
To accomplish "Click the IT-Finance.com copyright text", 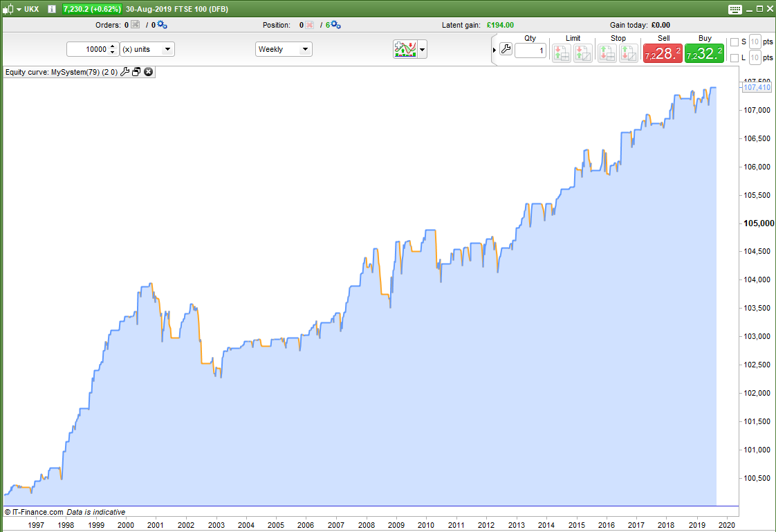I will (x=34, y=512).
